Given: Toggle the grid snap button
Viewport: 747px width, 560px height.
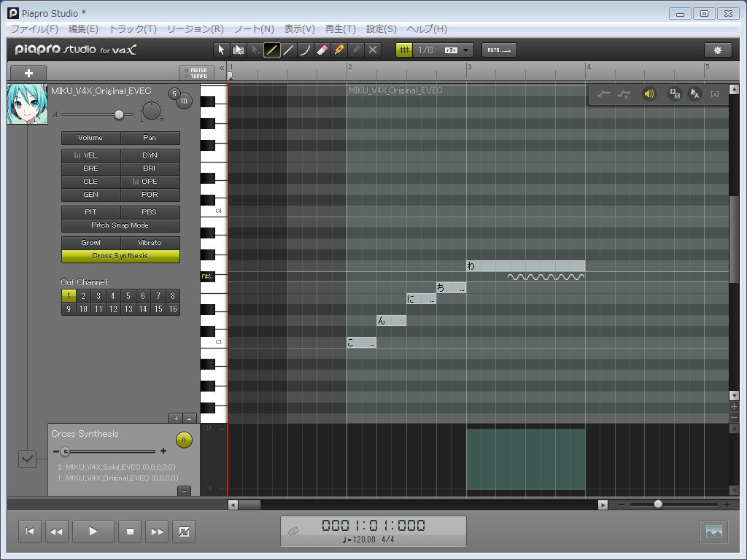Looking at the screenshot, I should [404, 50].
